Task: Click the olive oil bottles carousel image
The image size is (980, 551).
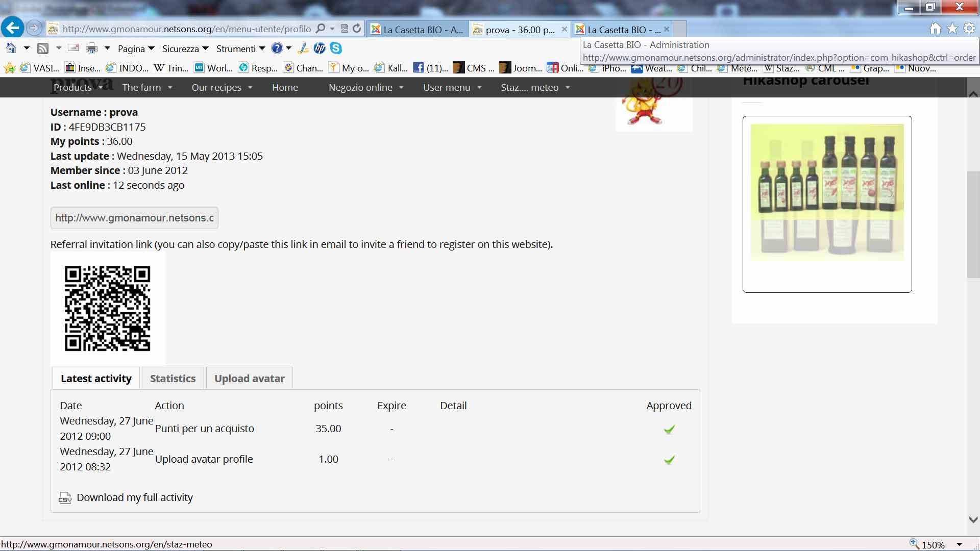Action: click(x=827, y=192)
